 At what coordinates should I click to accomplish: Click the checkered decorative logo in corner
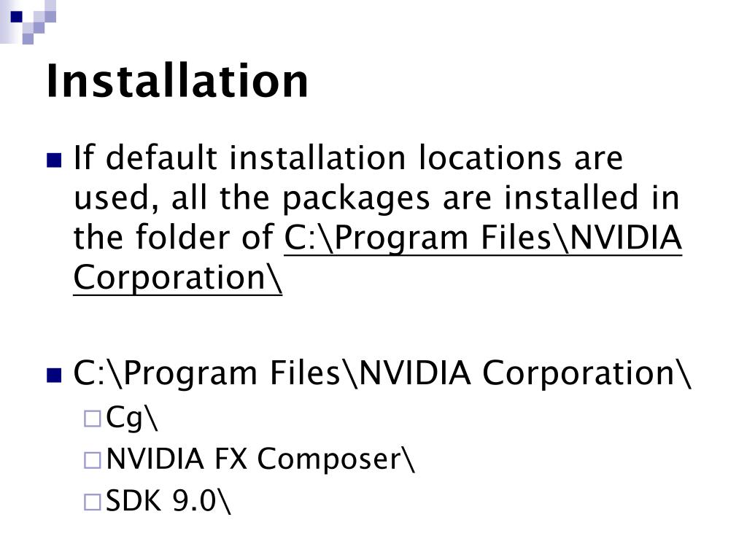tap(28, 22)
